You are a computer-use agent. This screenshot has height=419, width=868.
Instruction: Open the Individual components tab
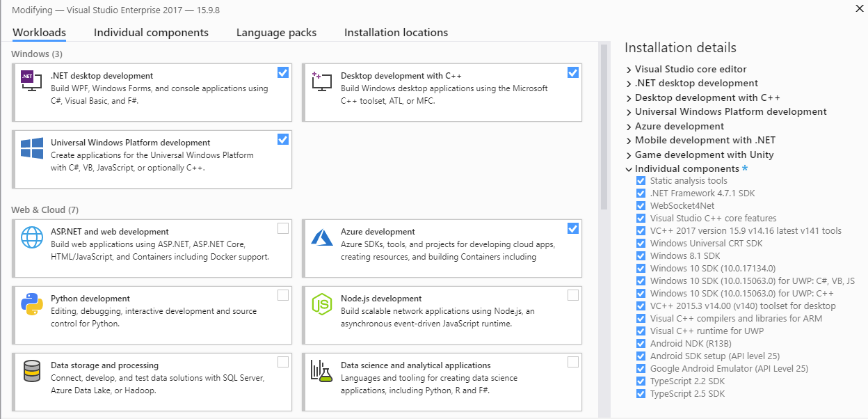pyautogui.click(x=151, y=33)
